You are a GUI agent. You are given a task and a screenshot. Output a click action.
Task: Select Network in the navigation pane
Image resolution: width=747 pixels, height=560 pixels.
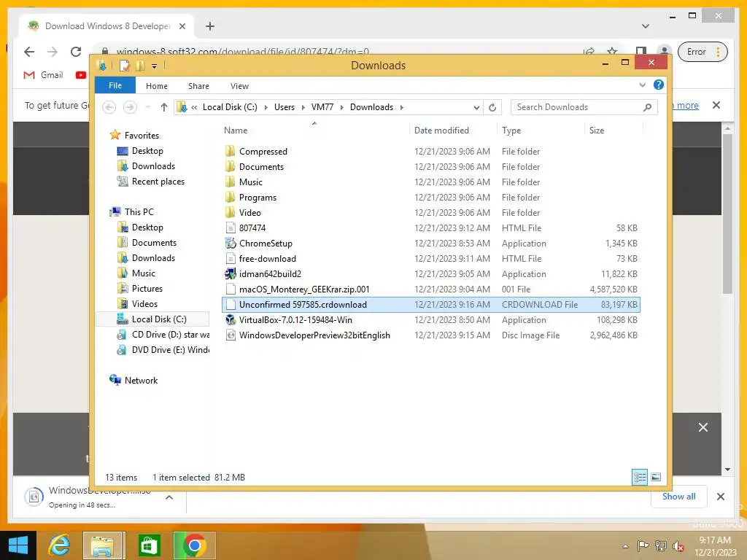tap(141, 380)
